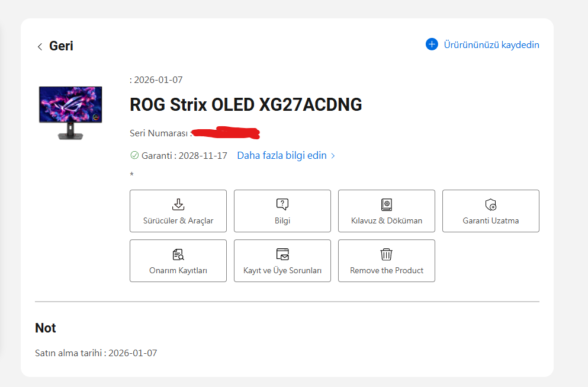Click the window mail icon in Kayıt ve Üye Sorunları
Screen dimensions: 588x387
pyautogui.click(x=282, y=254)
